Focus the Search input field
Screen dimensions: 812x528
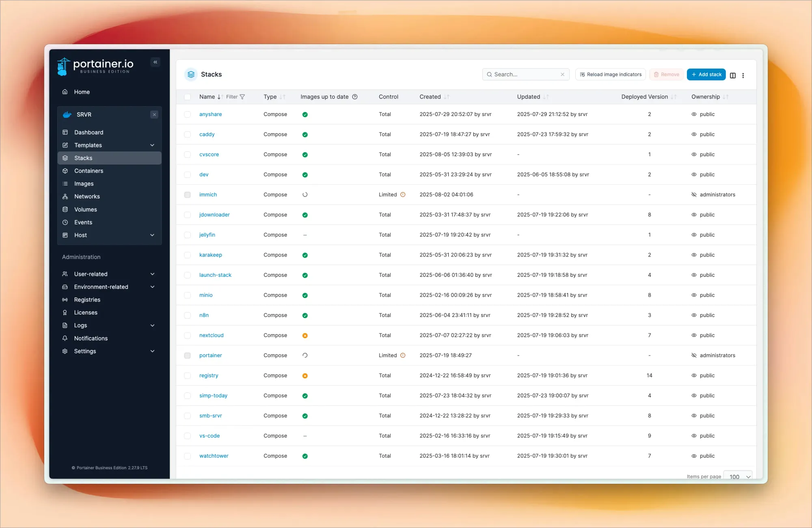[525, 75]
